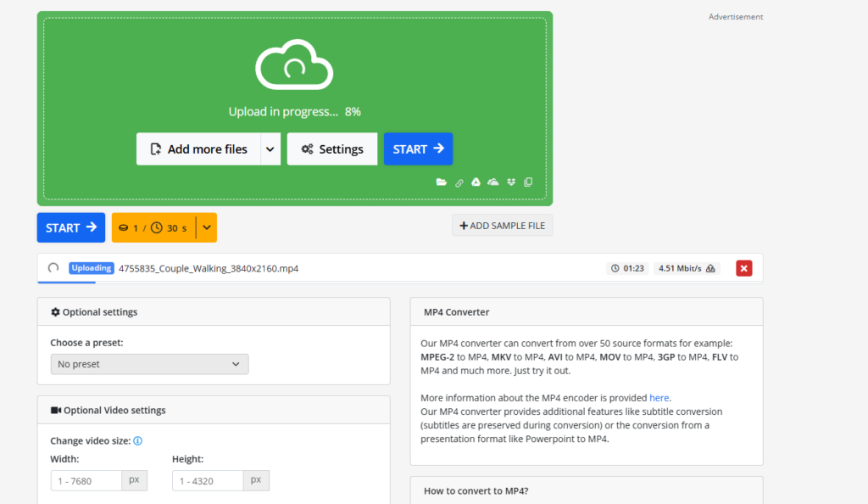The image size is (868, 504).
Task: Choose file from OneDrive cloud icon
Action: (x=492, y=182)
